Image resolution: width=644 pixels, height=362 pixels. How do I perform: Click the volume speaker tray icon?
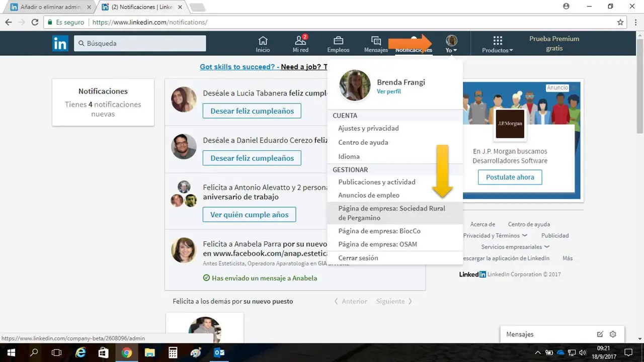click(583, 352)
